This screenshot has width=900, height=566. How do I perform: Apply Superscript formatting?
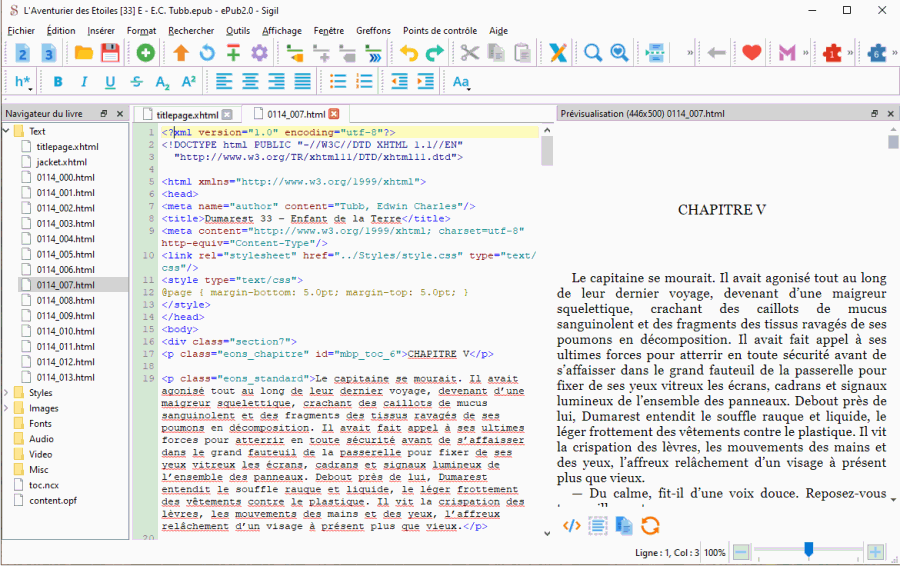pyautogui.click(x=189, y=82)
